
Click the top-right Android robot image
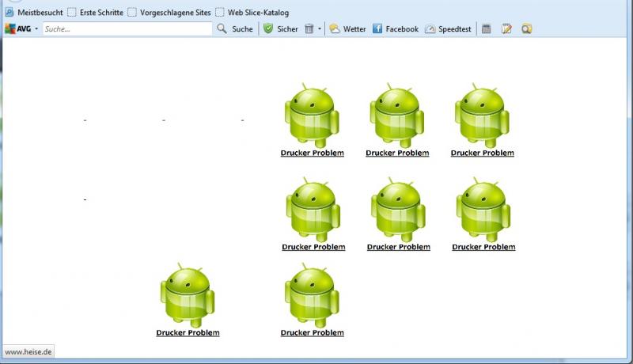point(482,116)
